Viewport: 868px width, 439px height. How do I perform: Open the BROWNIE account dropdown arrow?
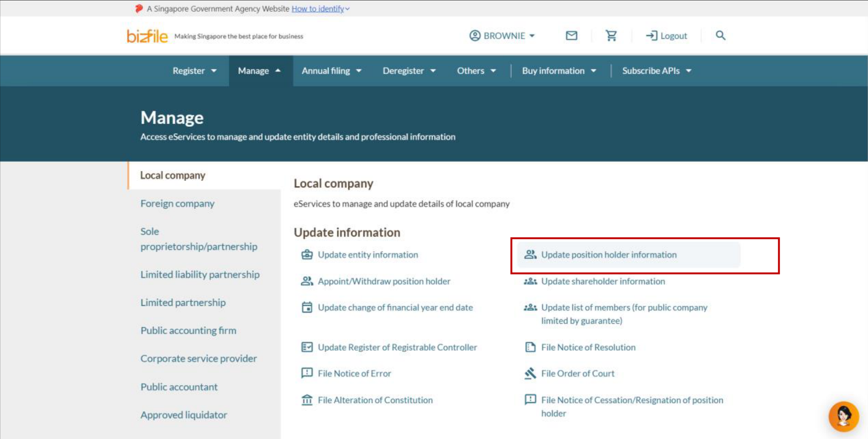532,36
